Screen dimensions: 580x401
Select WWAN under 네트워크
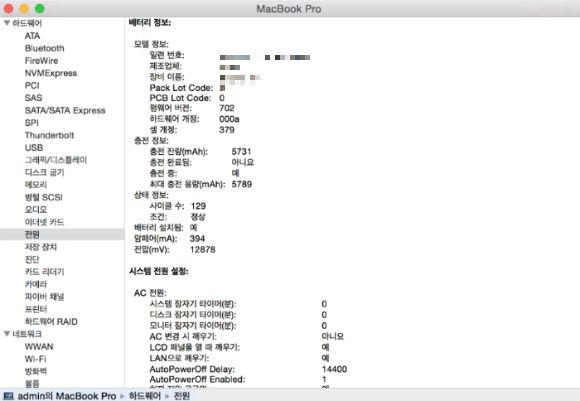click(x=39, y=347)
